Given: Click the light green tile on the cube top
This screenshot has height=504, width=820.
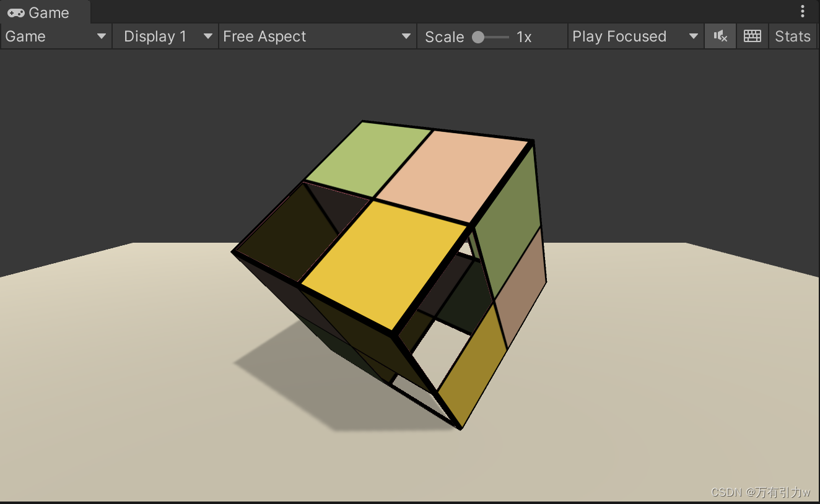Looking at the screenshot, I should (x=369, y=159).
